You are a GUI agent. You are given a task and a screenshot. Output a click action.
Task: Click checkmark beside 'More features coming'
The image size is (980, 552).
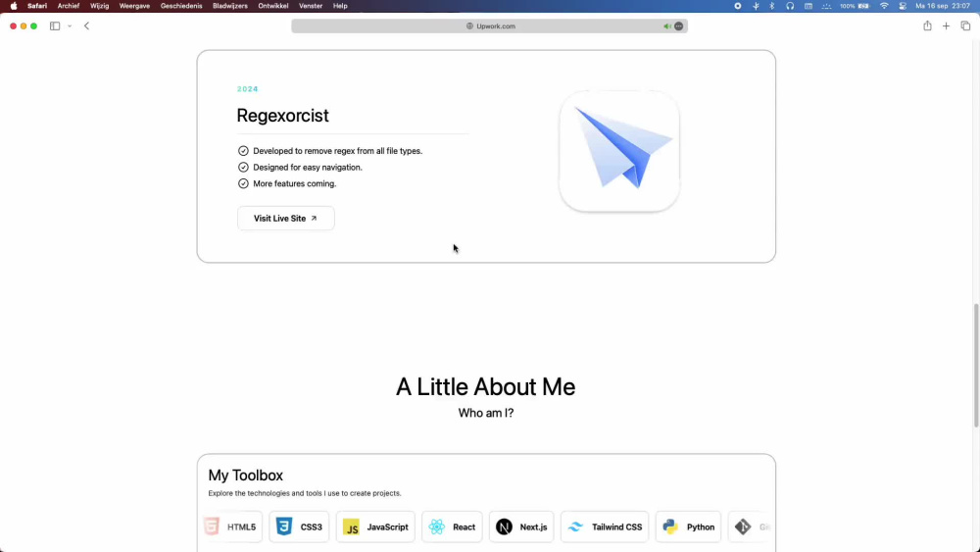pos(243,183)
